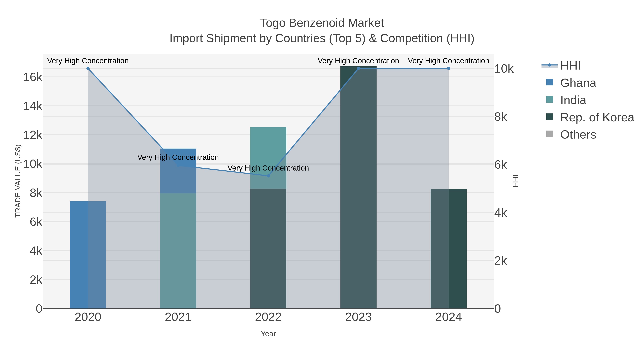Click the Ghana bar segment in 2021
The image size is (644, 362).
[x=178, y=171]
